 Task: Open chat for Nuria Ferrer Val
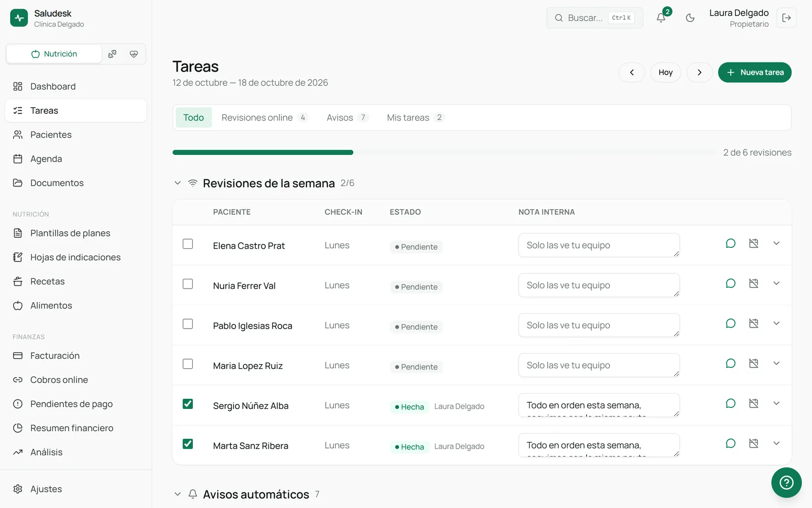(x=730, y=283)
